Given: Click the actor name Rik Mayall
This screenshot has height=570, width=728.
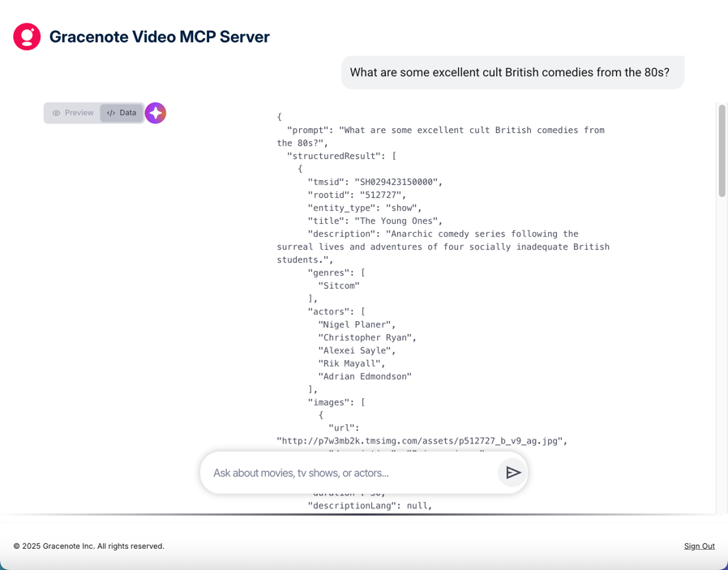Looking at the screenshot, I should click(x=352, y=363).
